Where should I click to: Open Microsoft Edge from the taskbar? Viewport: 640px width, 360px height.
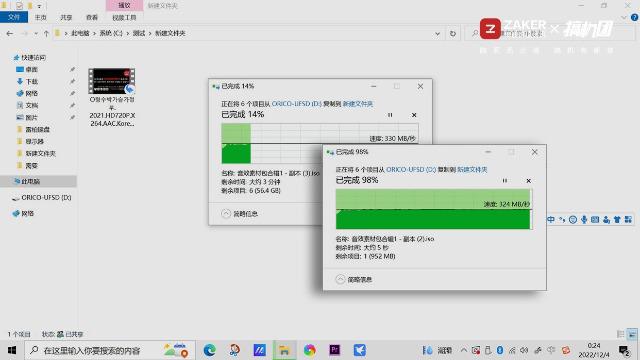pos(209,350)
